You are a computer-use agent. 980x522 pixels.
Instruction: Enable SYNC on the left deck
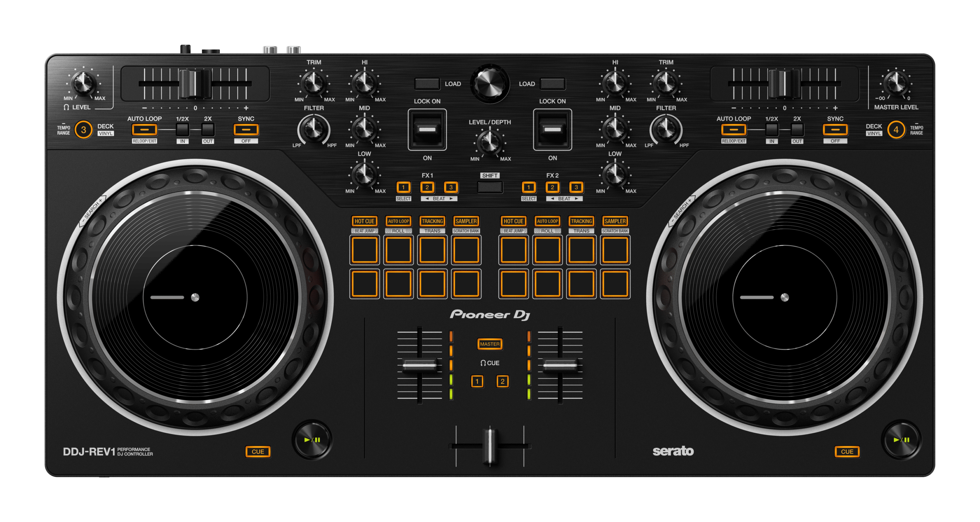(246, 130)
